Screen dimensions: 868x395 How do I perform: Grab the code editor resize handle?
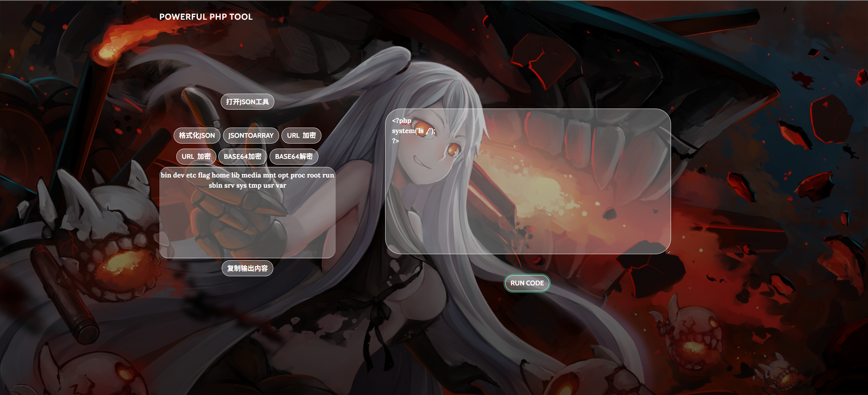(669, 252)
